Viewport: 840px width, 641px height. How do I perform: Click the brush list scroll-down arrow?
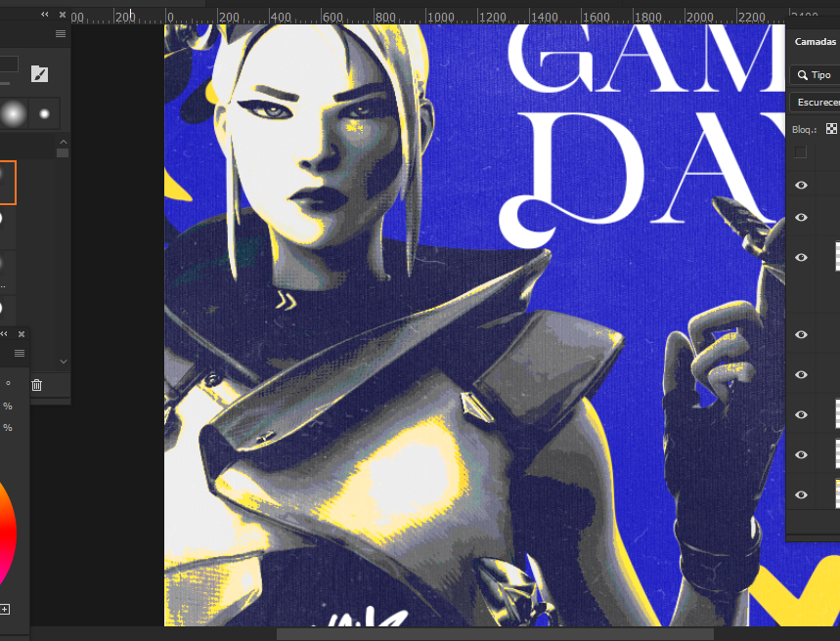64,362
